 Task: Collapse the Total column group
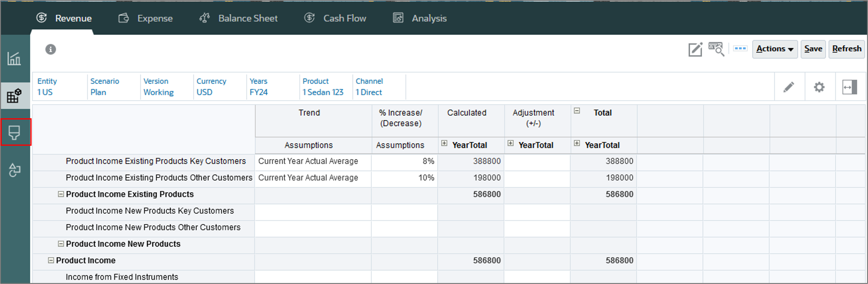[577, 111]
